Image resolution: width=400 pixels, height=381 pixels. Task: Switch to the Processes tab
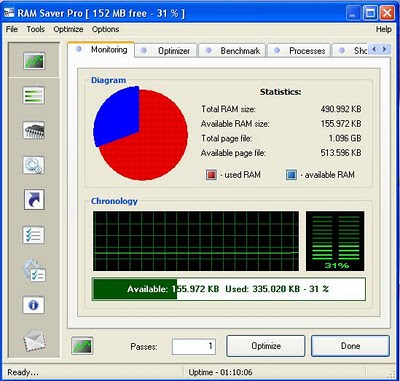click(299, 51)
